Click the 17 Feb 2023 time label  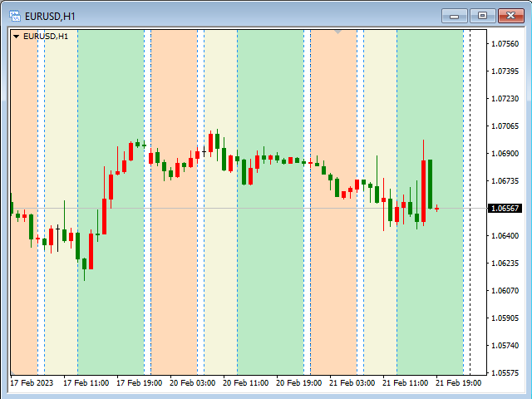tap(32, 383)
